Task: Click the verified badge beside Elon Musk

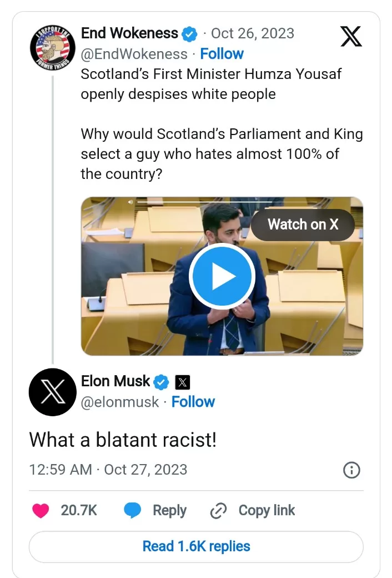Action: point(162,382)
